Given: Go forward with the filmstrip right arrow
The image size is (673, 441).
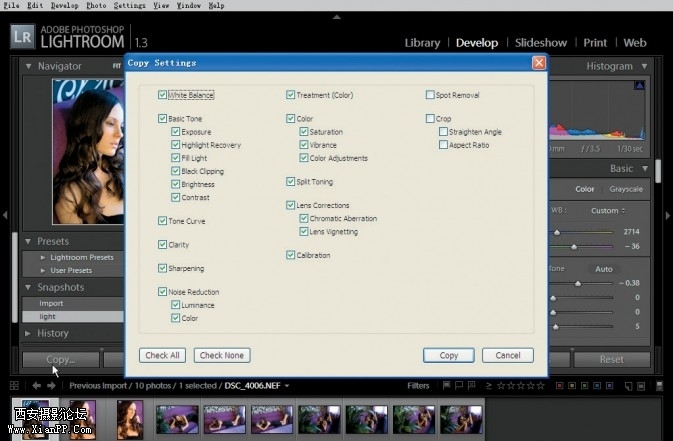Looking at the screenshot, I should [51, 385].
